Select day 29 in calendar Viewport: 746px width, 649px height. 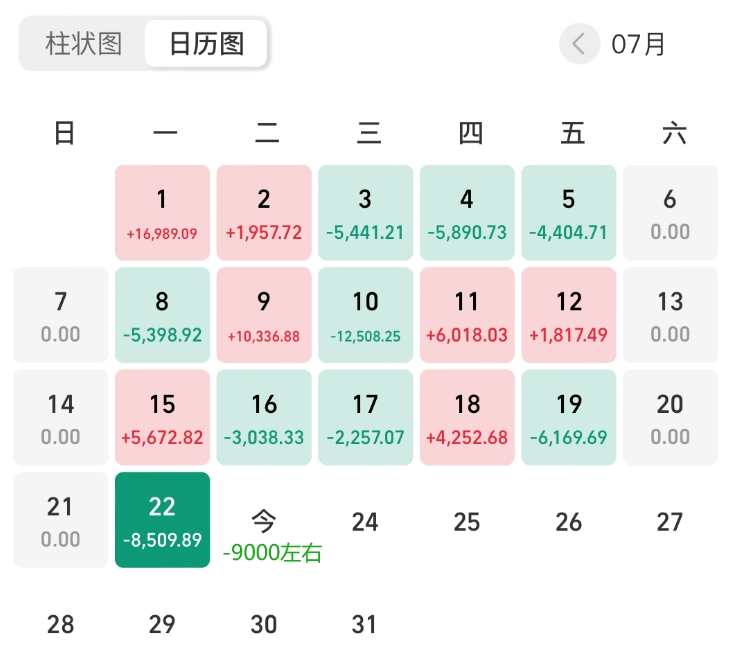tap(162, 624)
